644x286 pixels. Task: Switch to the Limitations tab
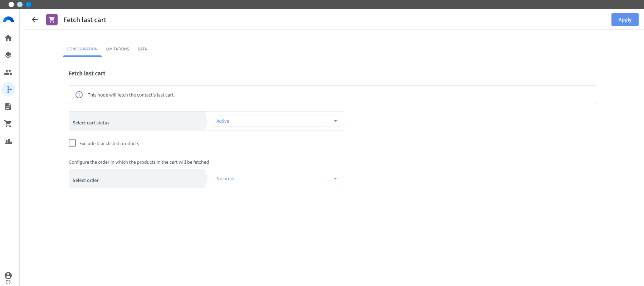pos(117,49)
